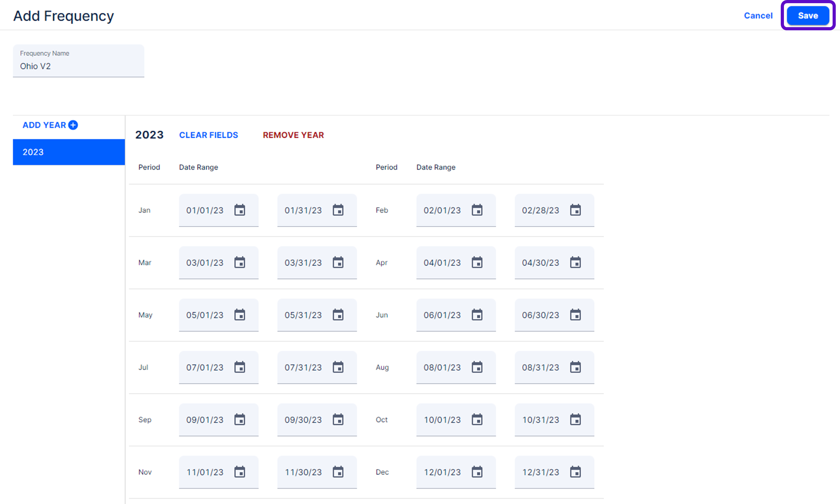This screenshot has height=504, width=840.
Task: Click calendar icon next to 10/01/23
Action: point(477,420)
